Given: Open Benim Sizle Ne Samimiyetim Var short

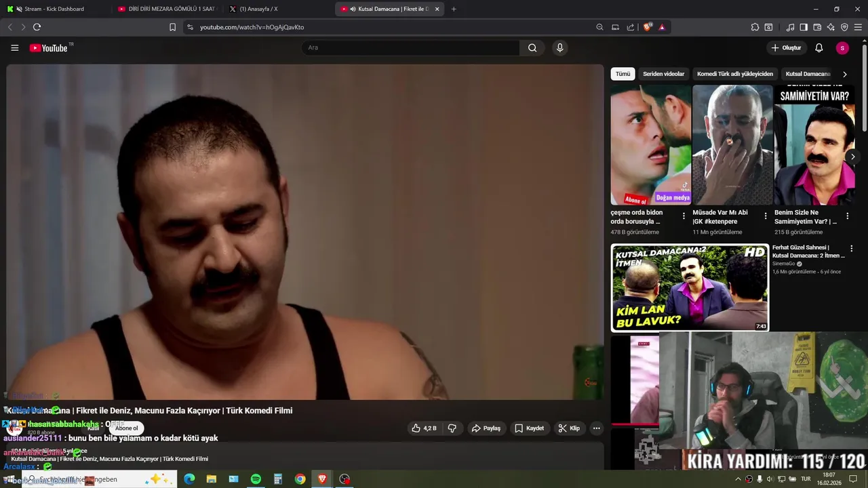Looking at the screenshot, I should 814,144.
